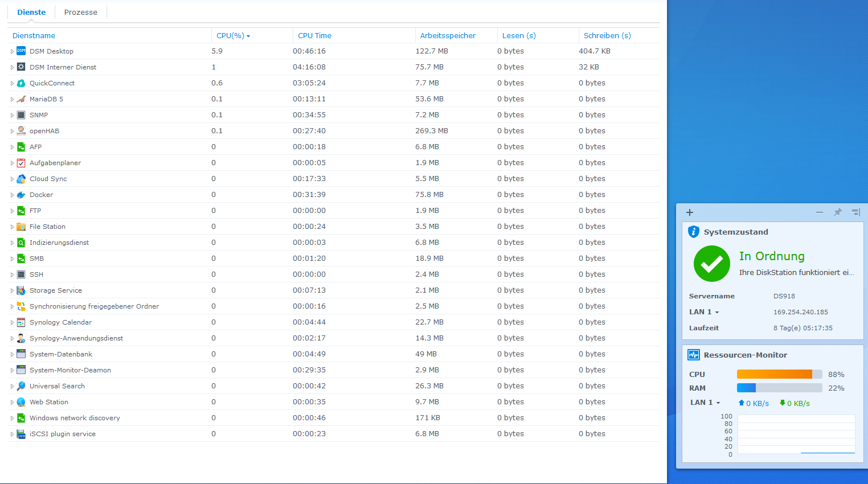Click the widget panel dock icon
Viewport: 868px width, 484px height.
[x=855, y=212]
